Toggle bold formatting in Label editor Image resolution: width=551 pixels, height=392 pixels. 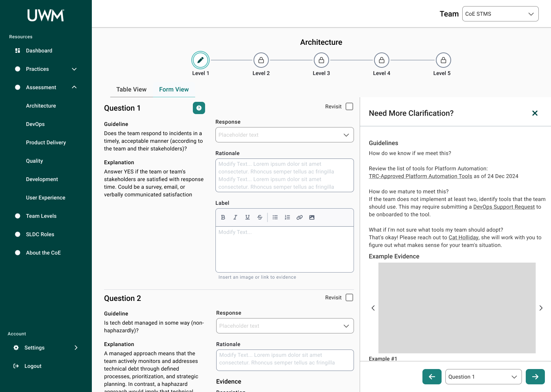click(x=223, y=217)
